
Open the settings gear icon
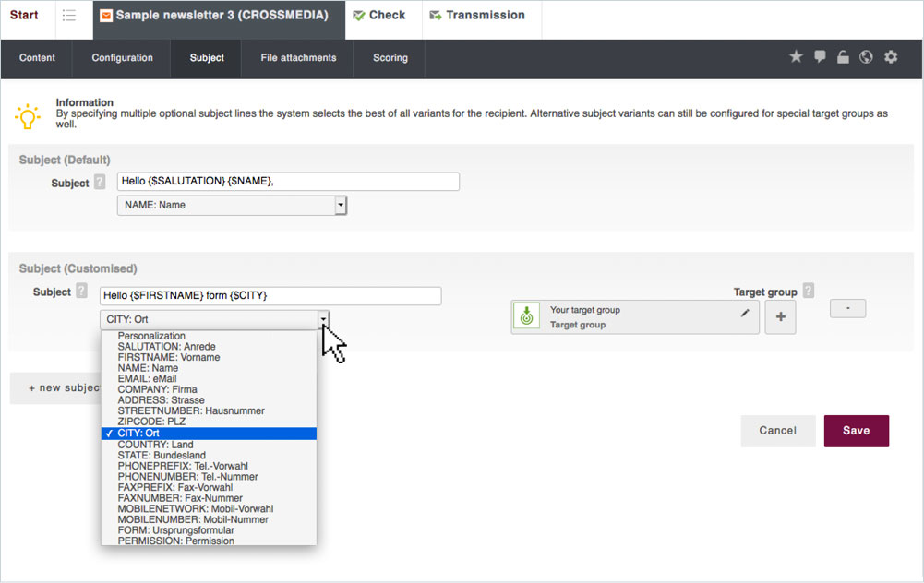(x=891, y=57)
